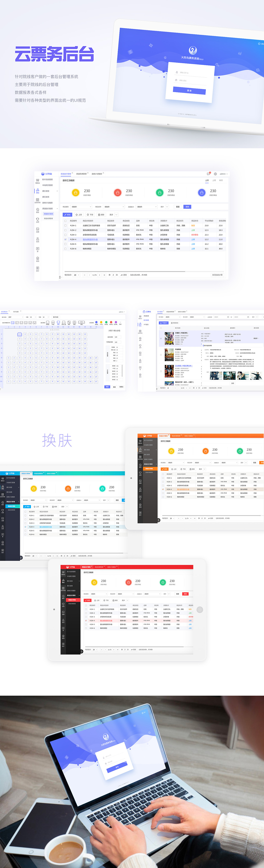264x868 pixels.
Task: Large white dashboard: select 上周 period tab
Action: click(x=214, y=180)
